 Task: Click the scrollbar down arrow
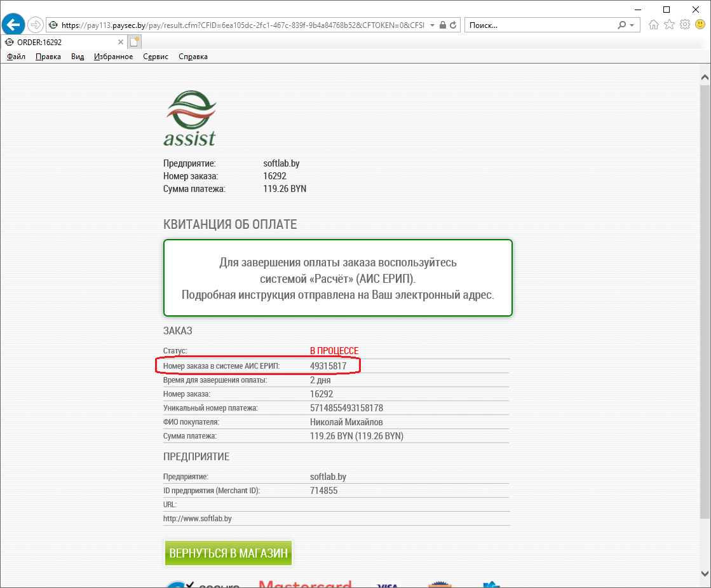point(705,573)
